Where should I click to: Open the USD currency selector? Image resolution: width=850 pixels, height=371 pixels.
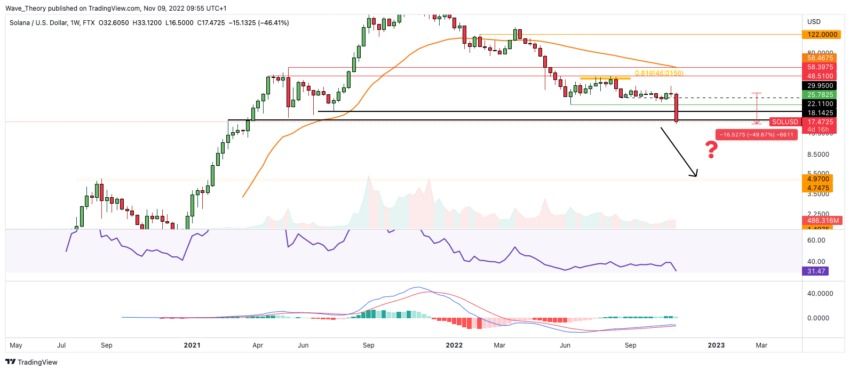point(814,22)
